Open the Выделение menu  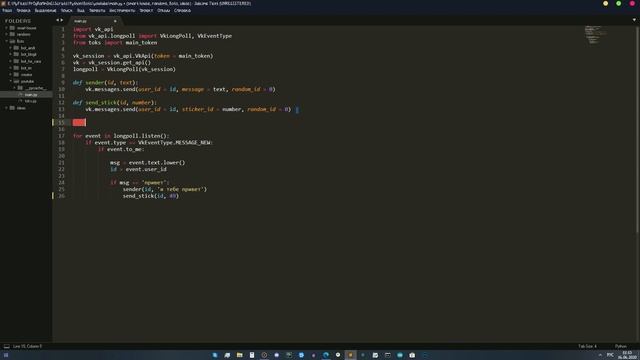click(x=45, y=11)
